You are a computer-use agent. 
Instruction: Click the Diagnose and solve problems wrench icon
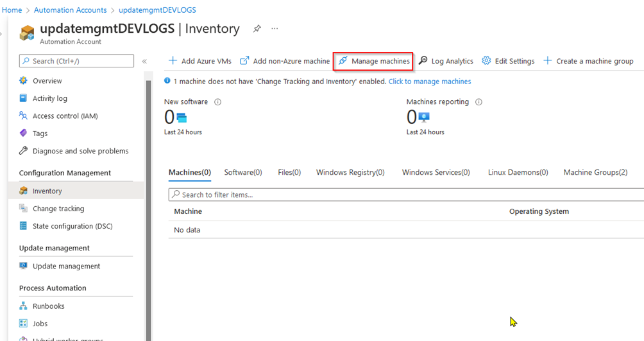pos(23,150)
